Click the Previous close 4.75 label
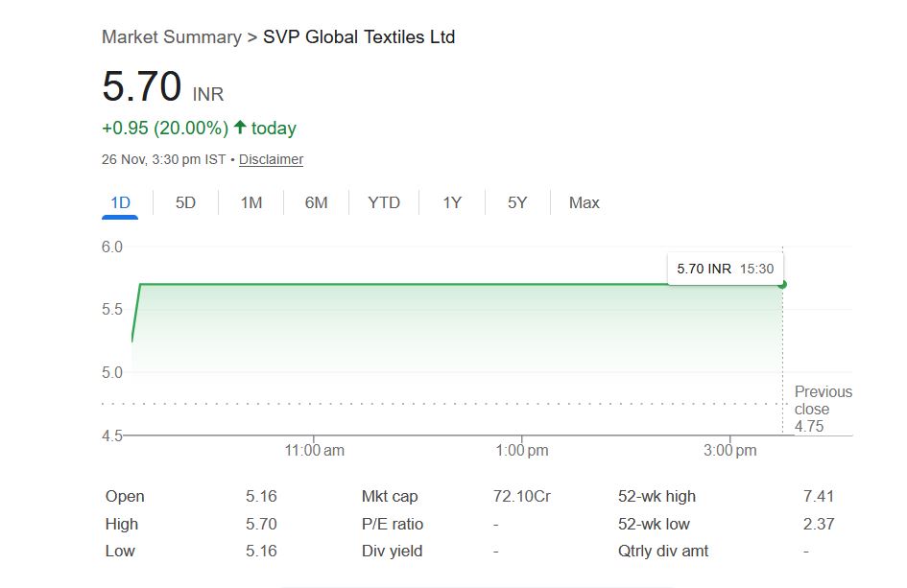This screenshot has width=907, height=588. pos(823,409)
